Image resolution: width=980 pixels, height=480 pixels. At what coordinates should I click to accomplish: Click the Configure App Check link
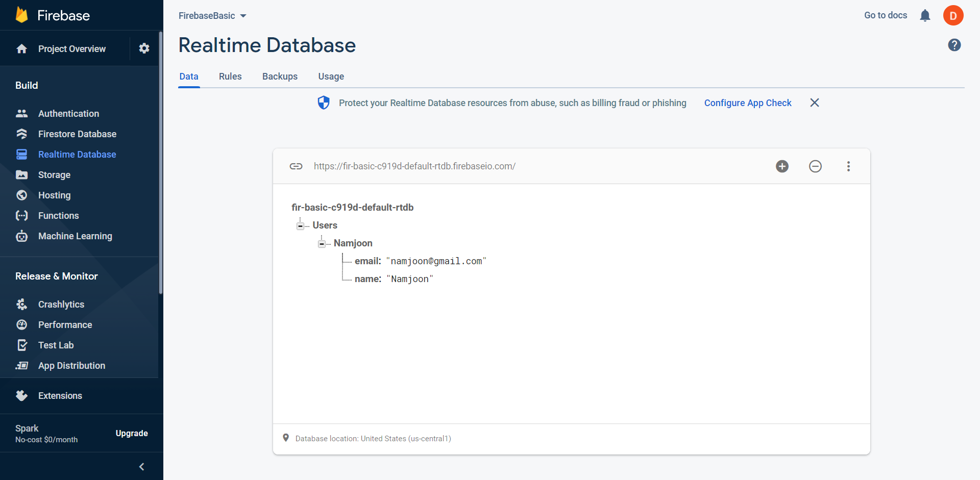click(x=747, y=103)
